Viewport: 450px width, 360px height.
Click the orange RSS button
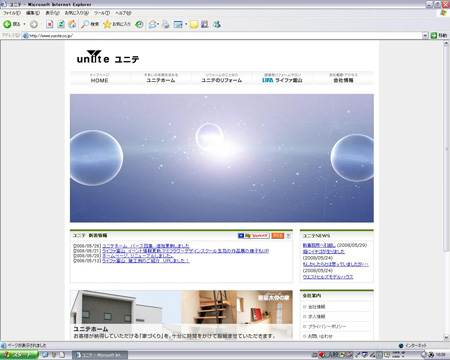277,236
